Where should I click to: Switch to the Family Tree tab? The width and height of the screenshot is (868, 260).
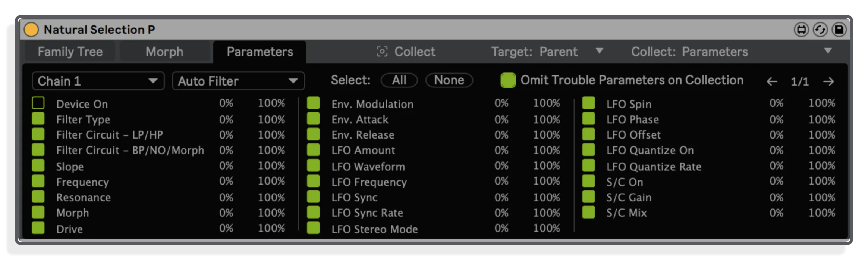click(70, 52)
